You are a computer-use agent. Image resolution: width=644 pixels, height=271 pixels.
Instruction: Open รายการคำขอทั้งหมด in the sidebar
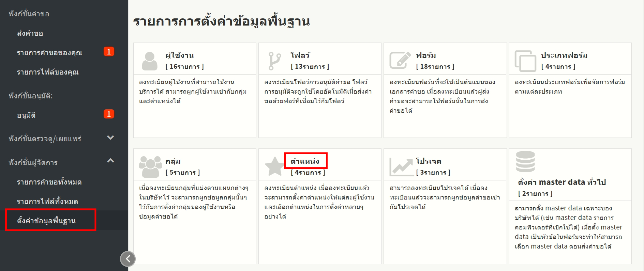[49, 182]
